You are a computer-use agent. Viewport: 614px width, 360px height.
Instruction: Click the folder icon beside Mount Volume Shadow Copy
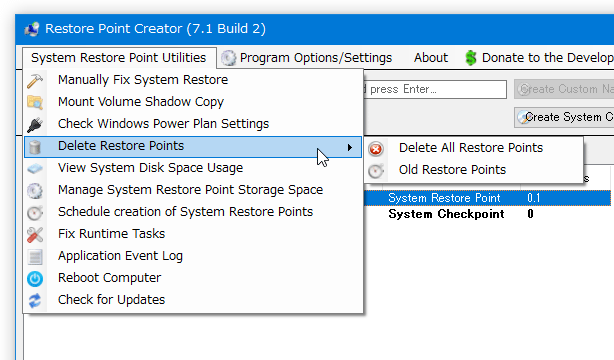tap(35, 102)
